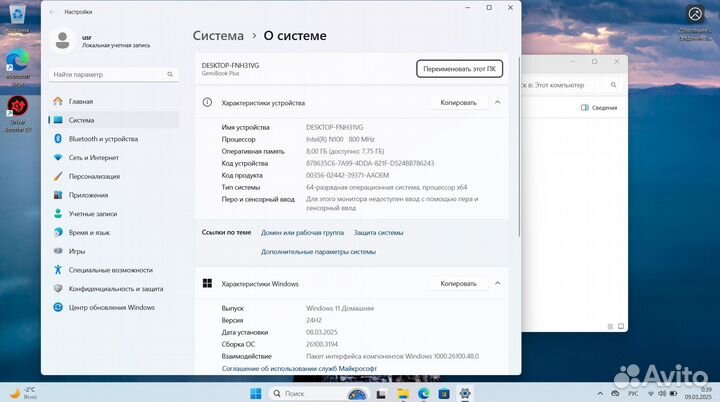Viewport: 720px width, 402px height.
Task: Open the Recycle Bin desktop icon
Action: [17, 18]
